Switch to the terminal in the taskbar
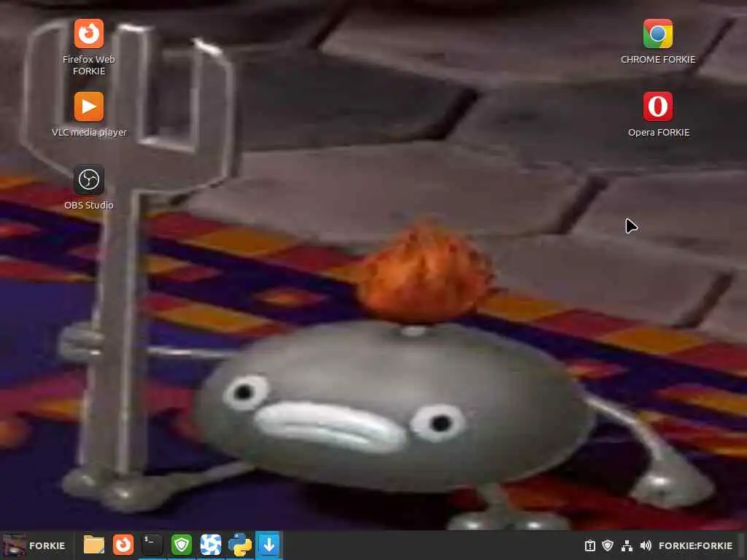747x560 pixels. (152, 545)
